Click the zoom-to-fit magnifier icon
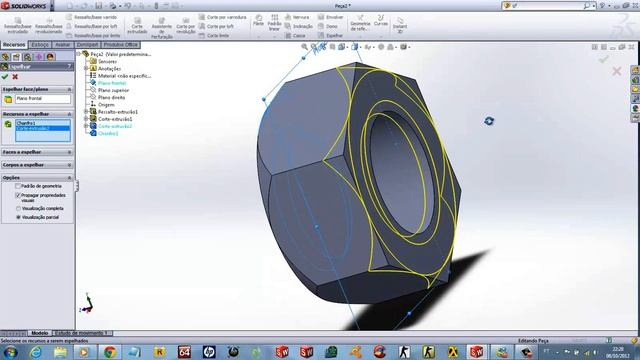Screen dimensions: 640x360 (304, 47)
